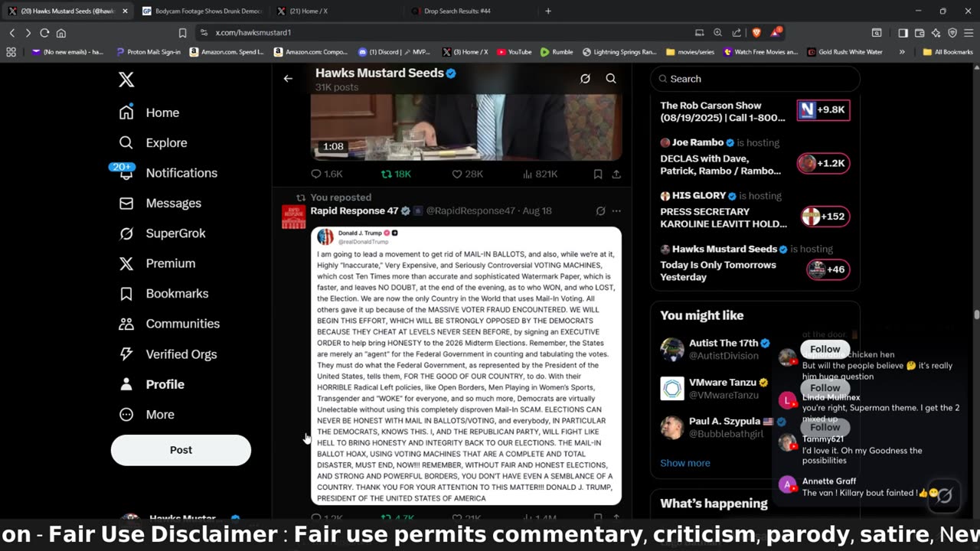Switch to Drop Search Results #44 tab
The image size is (980, 551).
[x=471, y=11]
